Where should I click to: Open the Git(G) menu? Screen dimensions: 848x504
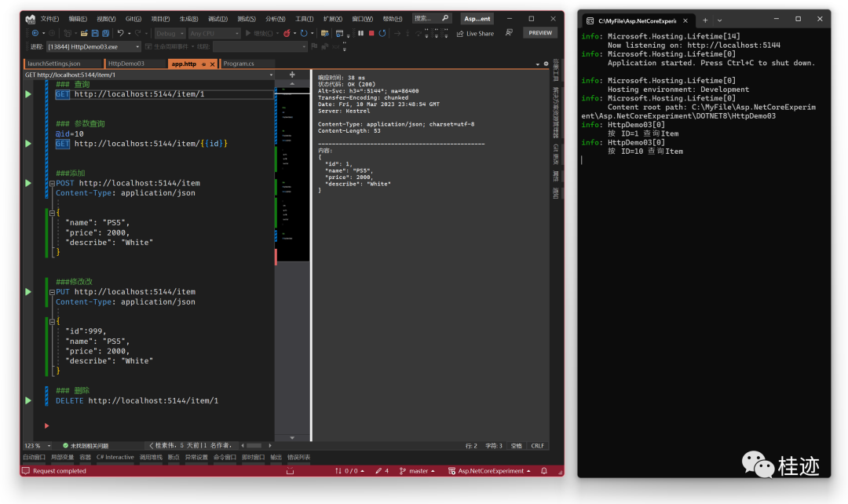point(133,19)
